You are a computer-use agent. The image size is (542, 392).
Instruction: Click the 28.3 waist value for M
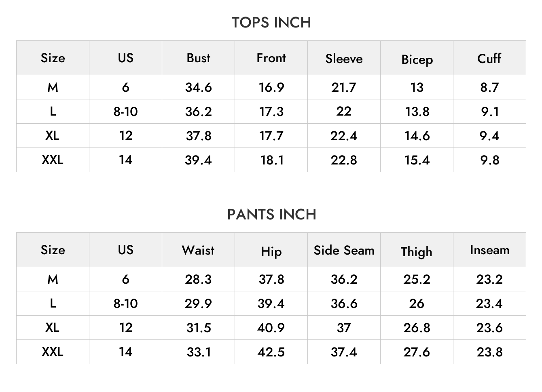pos(198,279)
